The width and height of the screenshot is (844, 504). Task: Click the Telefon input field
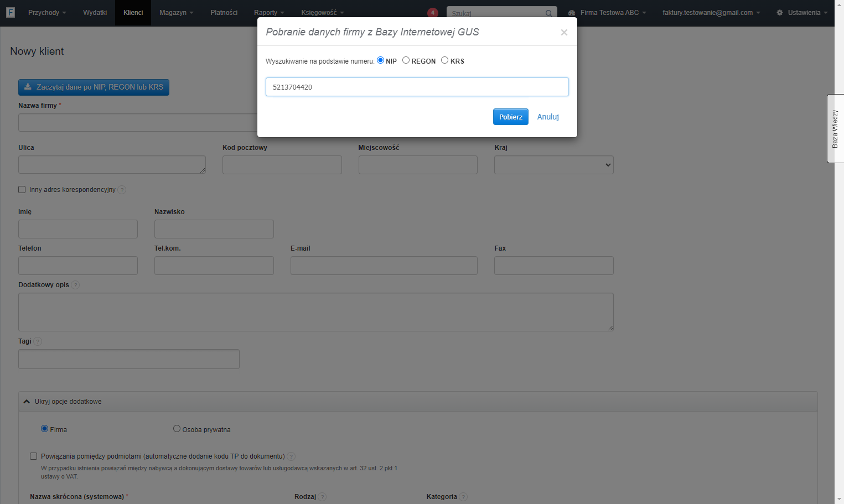click(78, 266)
